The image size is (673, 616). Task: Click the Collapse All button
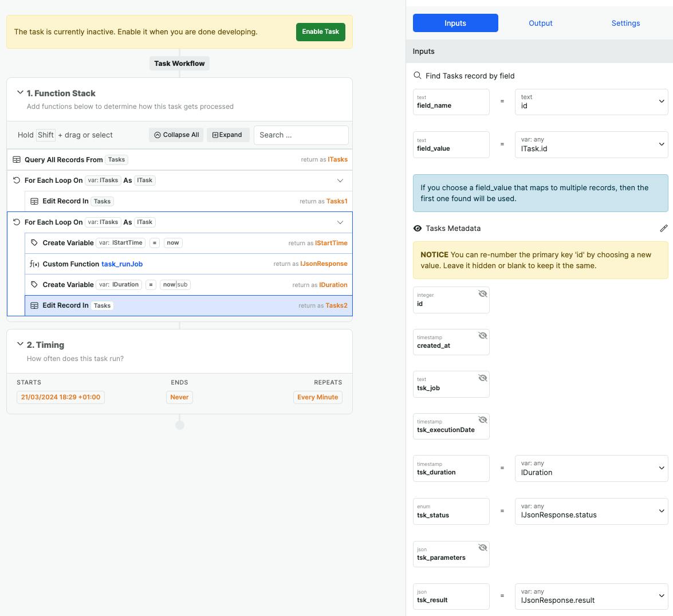[176, 135]
